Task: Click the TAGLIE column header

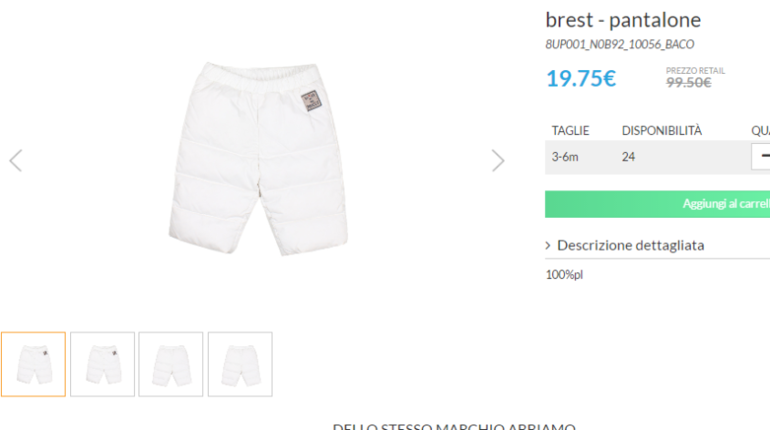Action: [x=570, y=130]
